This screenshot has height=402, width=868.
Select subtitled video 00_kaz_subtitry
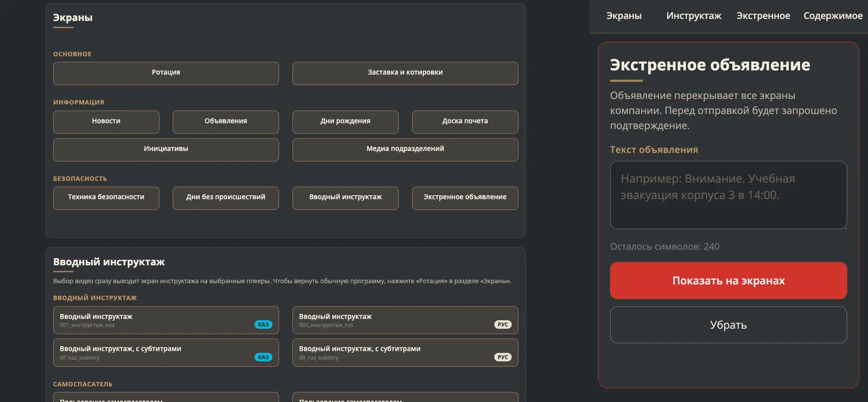pyautogui.click(x=166, y=353)
